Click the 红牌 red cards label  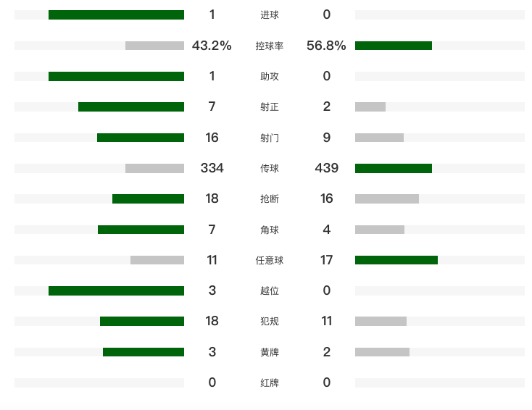pyautogui.click(x=269, y=382)
